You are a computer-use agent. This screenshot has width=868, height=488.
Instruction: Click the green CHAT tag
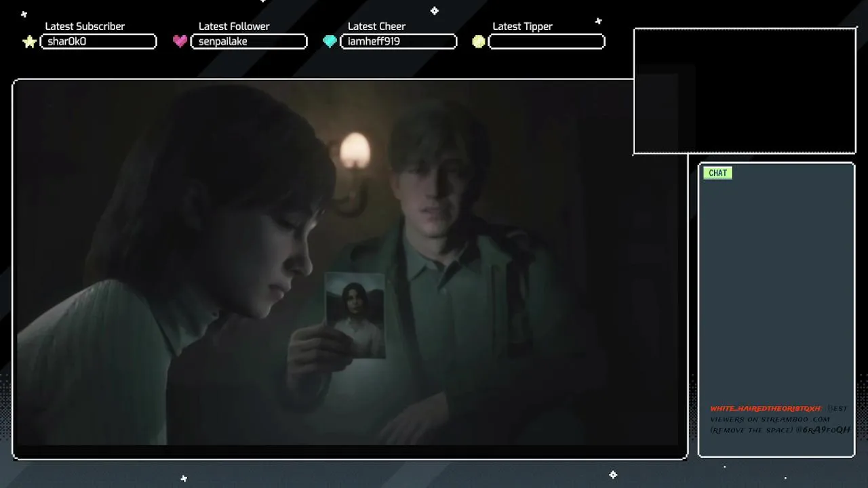click(717, 173)
